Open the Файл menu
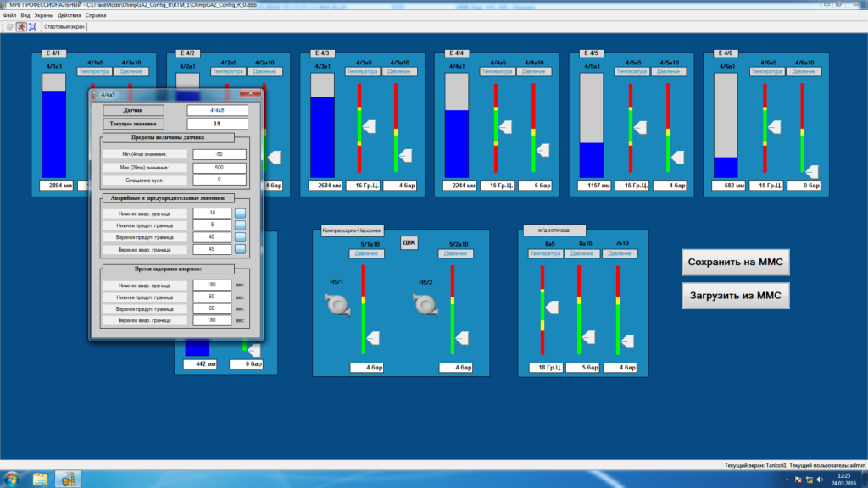This screenshot has height=488, width=868. click(x=9, y=16)
